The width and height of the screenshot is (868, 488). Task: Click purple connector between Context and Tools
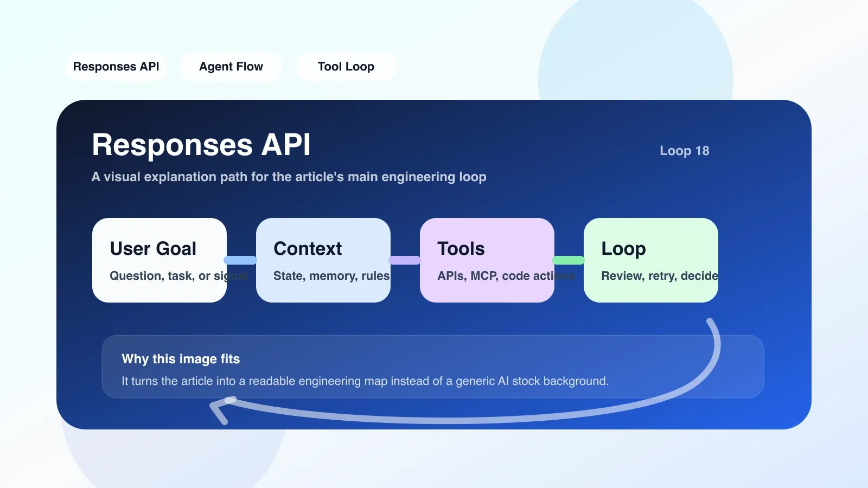click(x=405, y=260)
